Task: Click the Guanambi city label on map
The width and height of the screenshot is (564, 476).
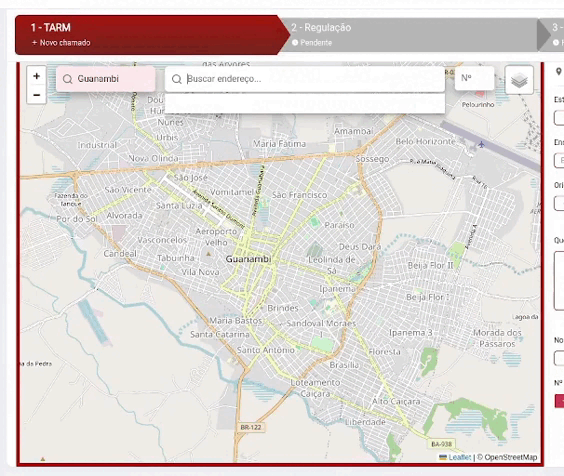Action: coord(248,259)
